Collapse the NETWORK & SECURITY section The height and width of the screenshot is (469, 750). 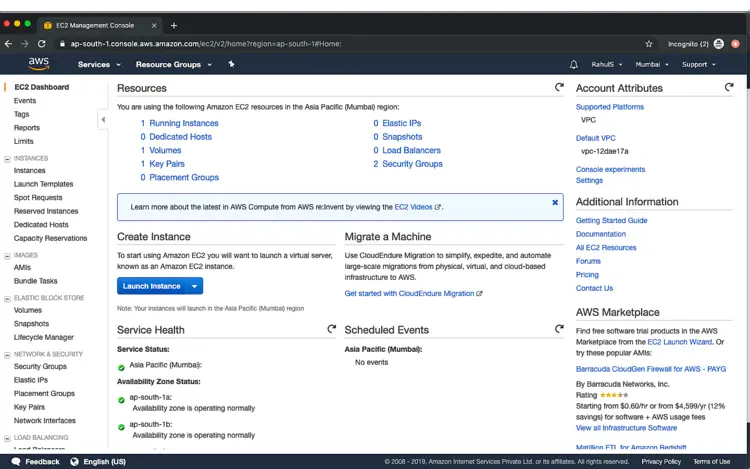click(x=7, y=355)
